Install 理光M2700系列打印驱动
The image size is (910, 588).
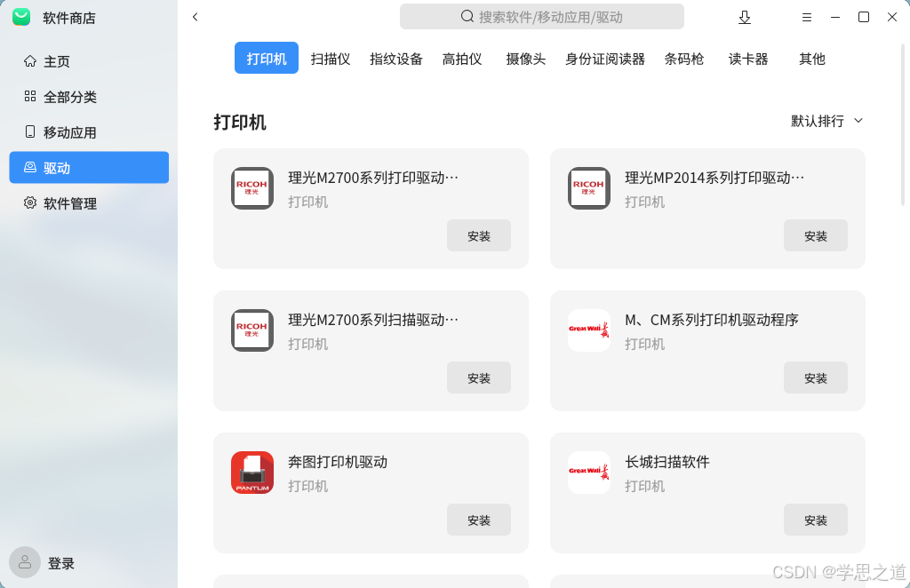tap(479, 235)
